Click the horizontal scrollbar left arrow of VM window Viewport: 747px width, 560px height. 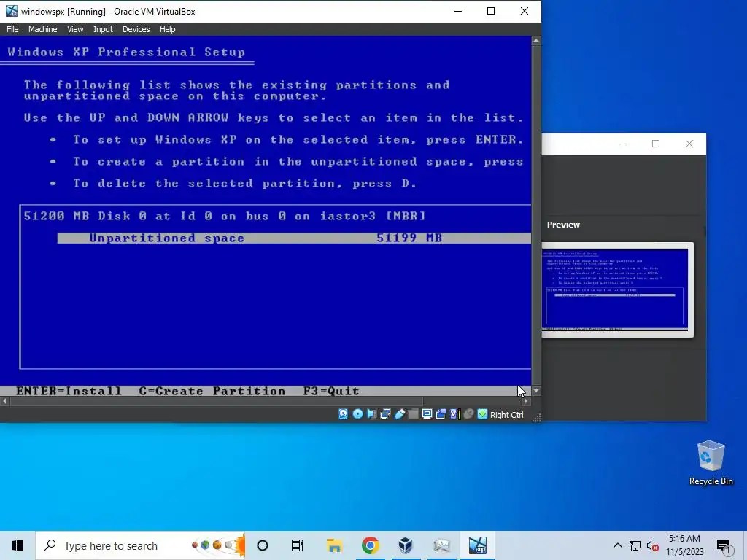[5, 402]
